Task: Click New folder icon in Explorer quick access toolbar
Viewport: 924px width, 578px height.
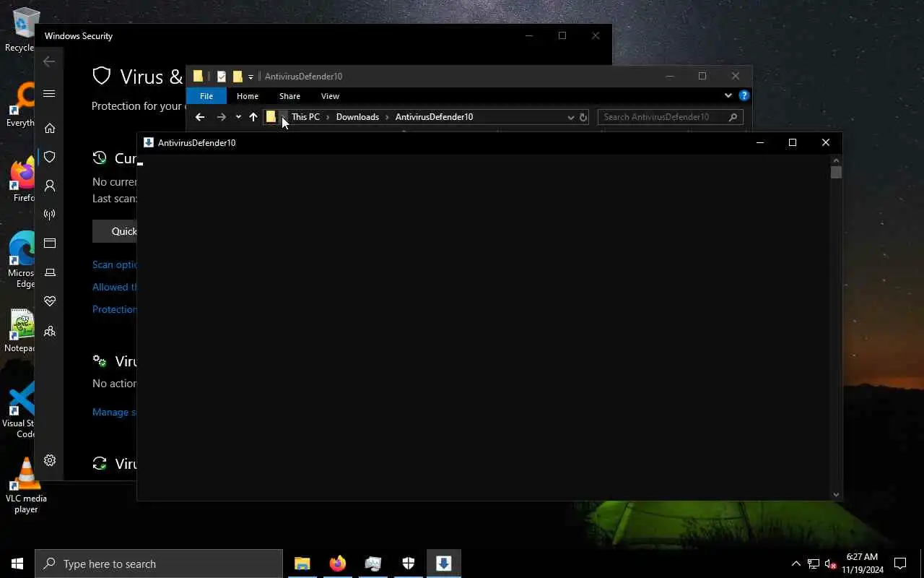Action: click(237, 77)
